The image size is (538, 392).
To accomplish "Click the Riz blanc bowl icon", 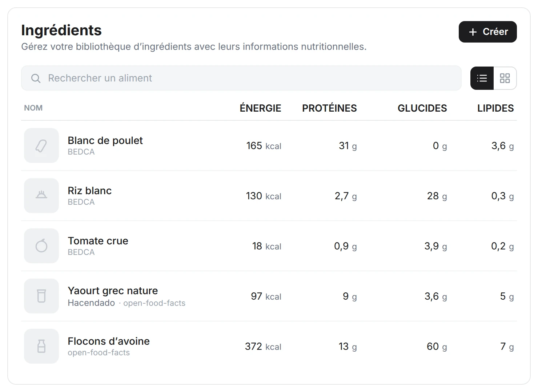I will [41, 196].
